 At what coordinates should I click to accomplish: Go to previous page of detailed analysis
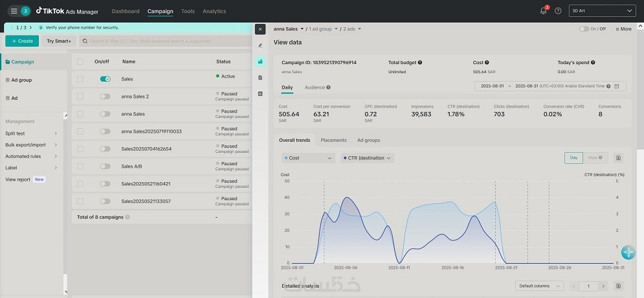[573, 286]
